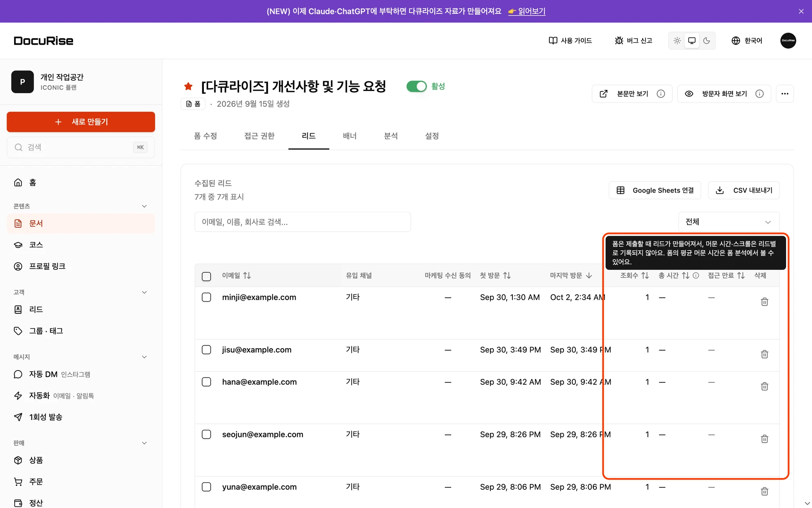Remove hana@example.com using its trash icon
Viewport: 812px width, 508px height.
point(764,386)
